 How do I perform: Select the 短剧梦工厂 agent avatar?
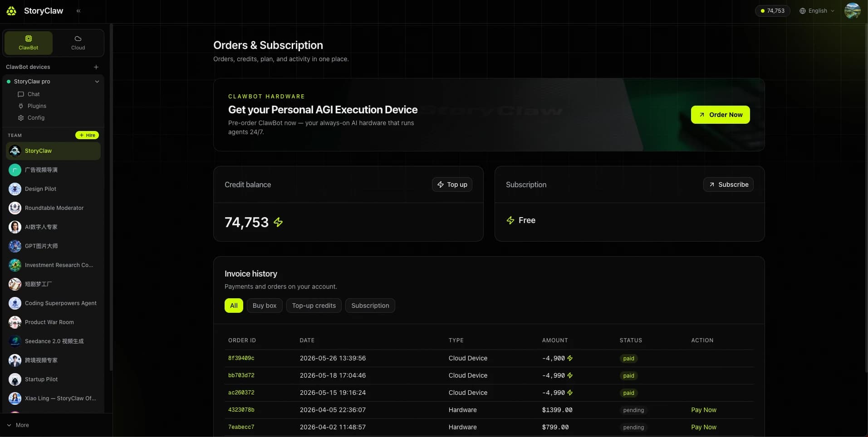click(x=15, y=284)
